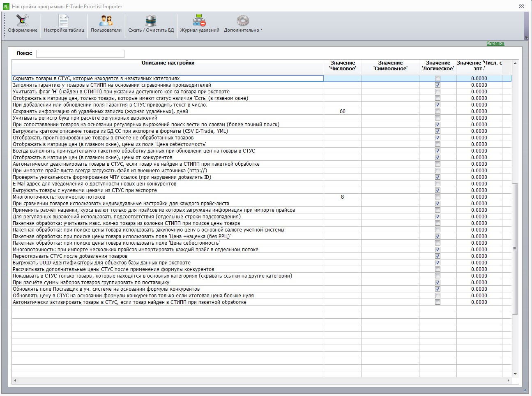
Task: Click the Настройка таблиц icon
Action: pos(64,21)
